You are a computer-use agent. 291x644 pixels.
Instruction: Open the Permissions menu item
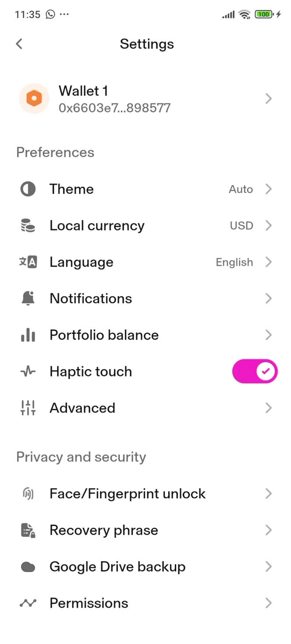tap(89, 603)
